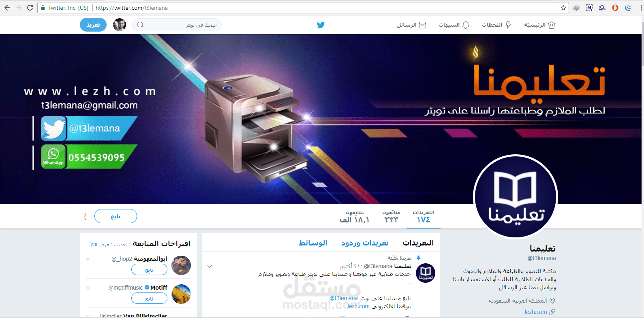Open the lezh.com link in the profile bio
Image resolution: width=644 pixels, height=318 pixels.
pyautogui.click(x=536, y=312)
